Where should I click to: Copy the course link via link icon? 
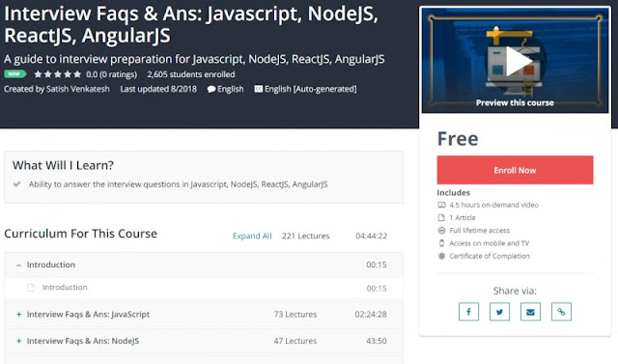pyautogui.click(x=561, y=312)
